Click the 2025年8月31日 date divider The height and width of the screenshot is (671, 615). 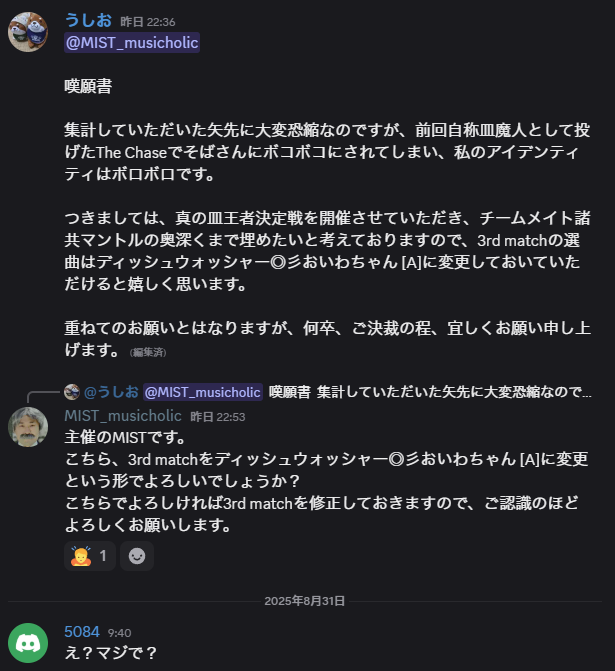tap(305, 601)
